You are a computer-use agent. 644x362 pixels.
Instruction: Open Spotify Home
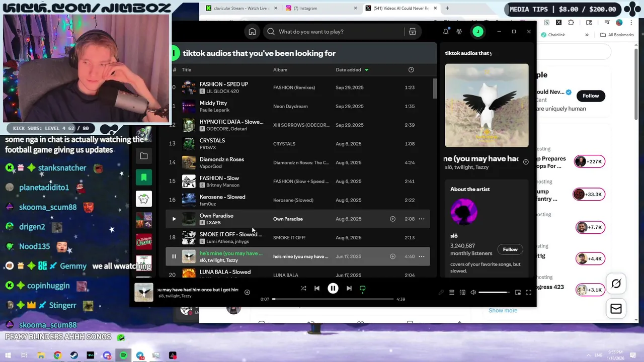point(252,32)
